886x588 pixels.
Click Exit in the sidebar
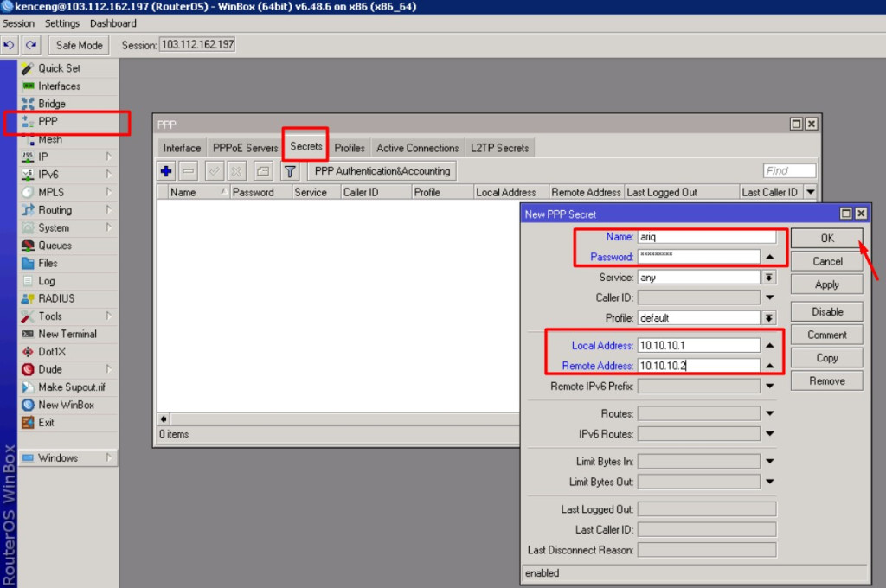pos(67,423)
